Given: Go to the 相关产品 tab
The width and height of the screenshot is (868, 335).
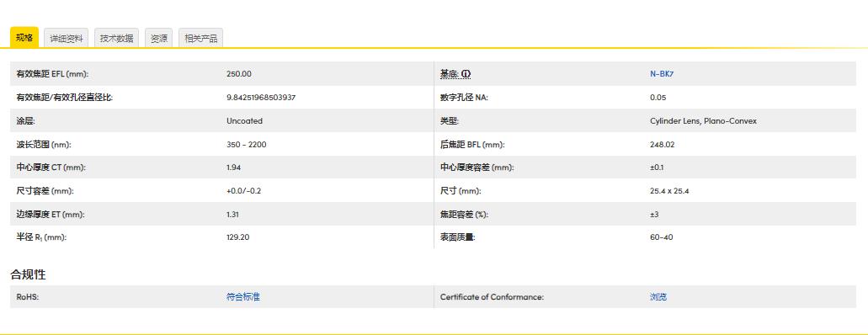Looking at the screenshot, I should click(x=201, y=38).
